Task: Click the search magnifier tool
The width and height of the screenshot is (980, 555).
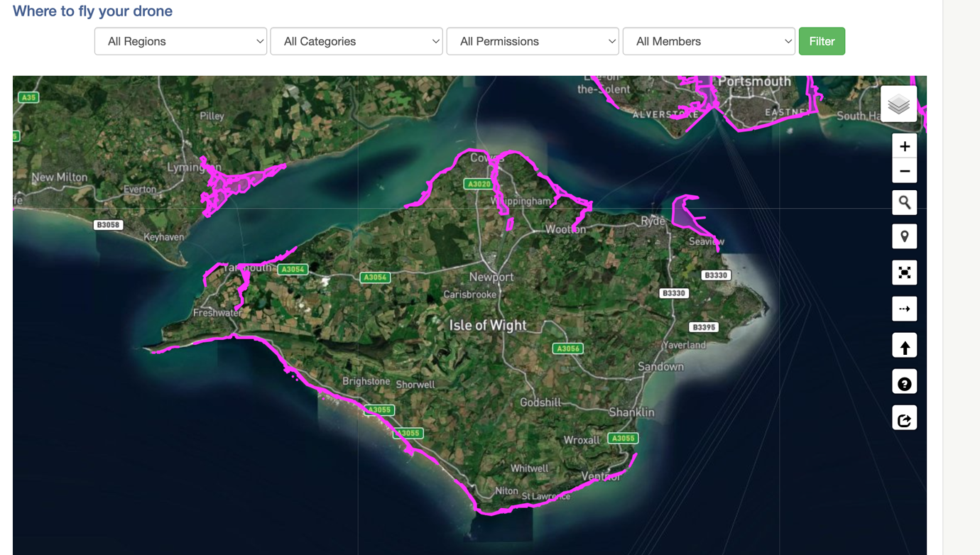Action: 904,202
